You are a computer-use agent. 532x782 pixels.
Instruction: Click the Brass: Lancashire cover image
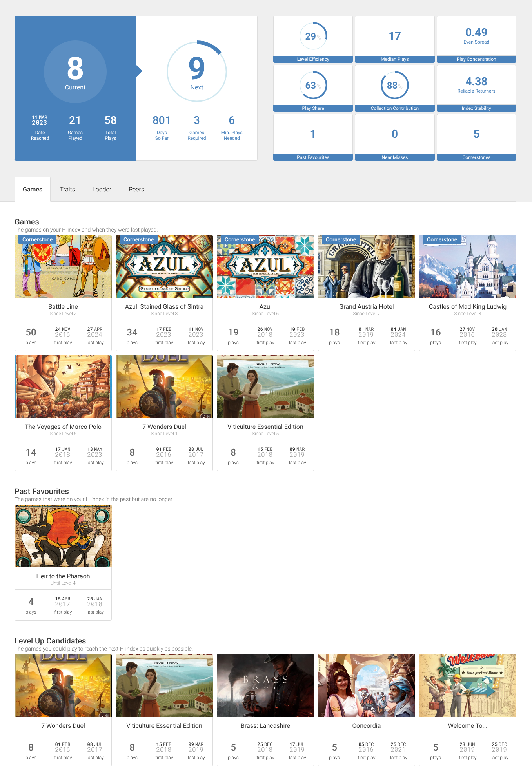(x=265, y=685)
